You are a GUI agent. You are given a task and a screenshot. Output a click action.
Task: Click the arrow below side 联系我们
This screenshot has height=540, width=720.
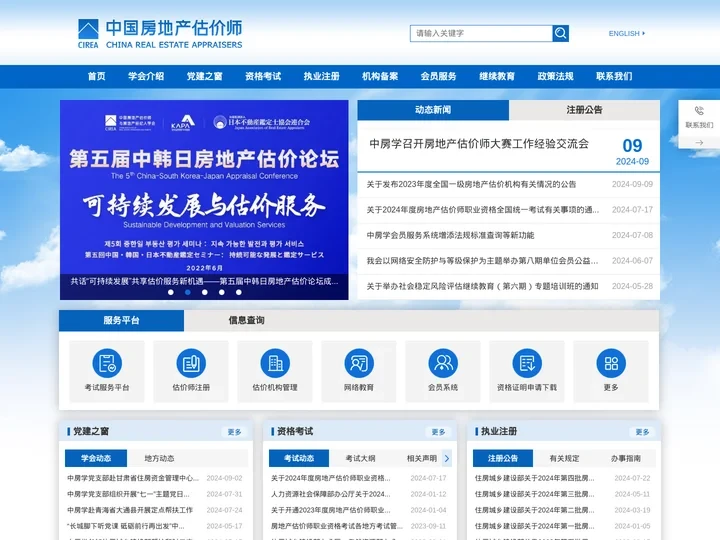(x=699, y=143)
